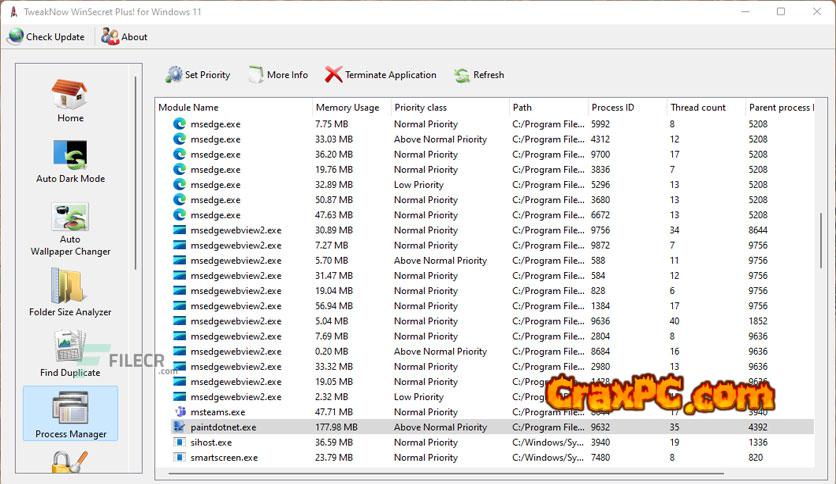The width and height of the screenshot is (836, 484).
Task: Select msedgewebview2.exe with PID 9636
Action: [485, 321]
